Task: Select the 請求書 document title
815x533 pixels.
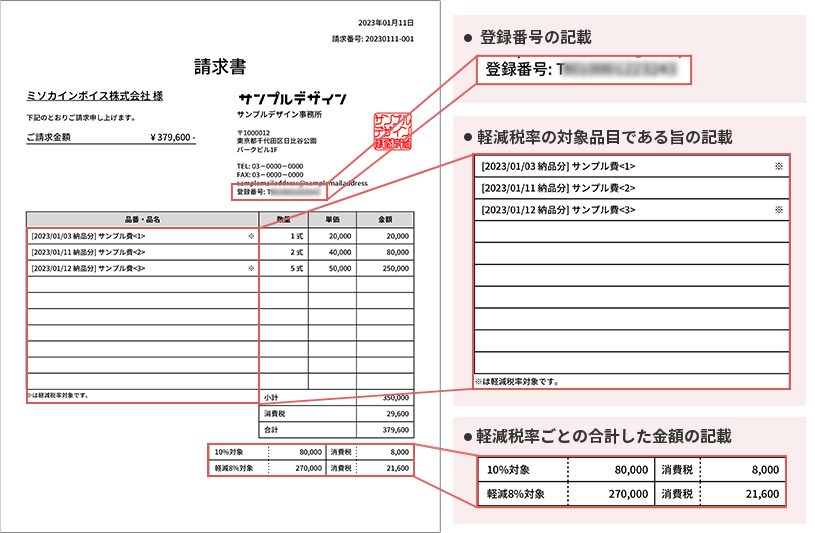Action: [x=221, y=67]
